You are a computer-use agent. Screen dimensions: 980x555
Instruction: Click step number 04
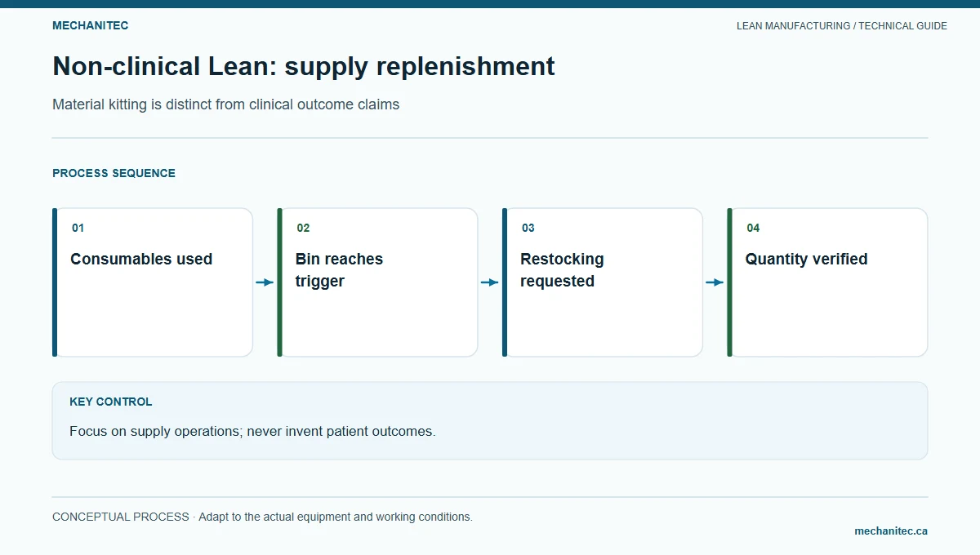click(753, 228)
